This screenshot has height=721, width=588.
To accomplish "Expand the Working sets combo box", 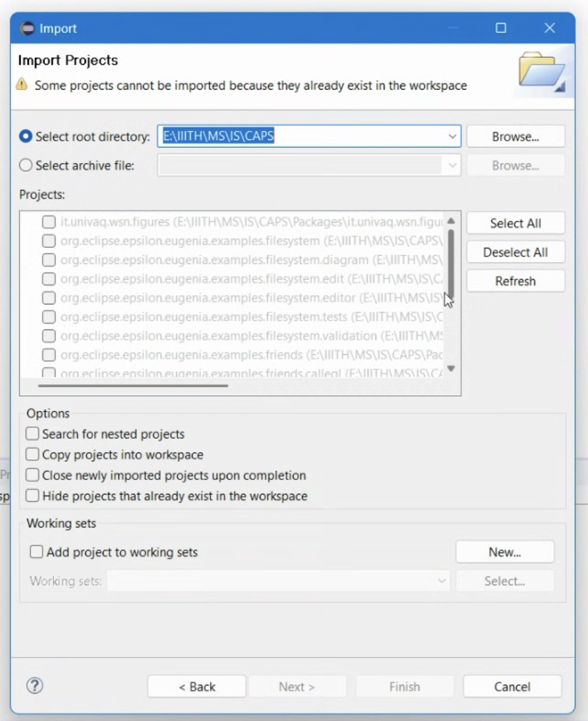I will pos(442,580).
